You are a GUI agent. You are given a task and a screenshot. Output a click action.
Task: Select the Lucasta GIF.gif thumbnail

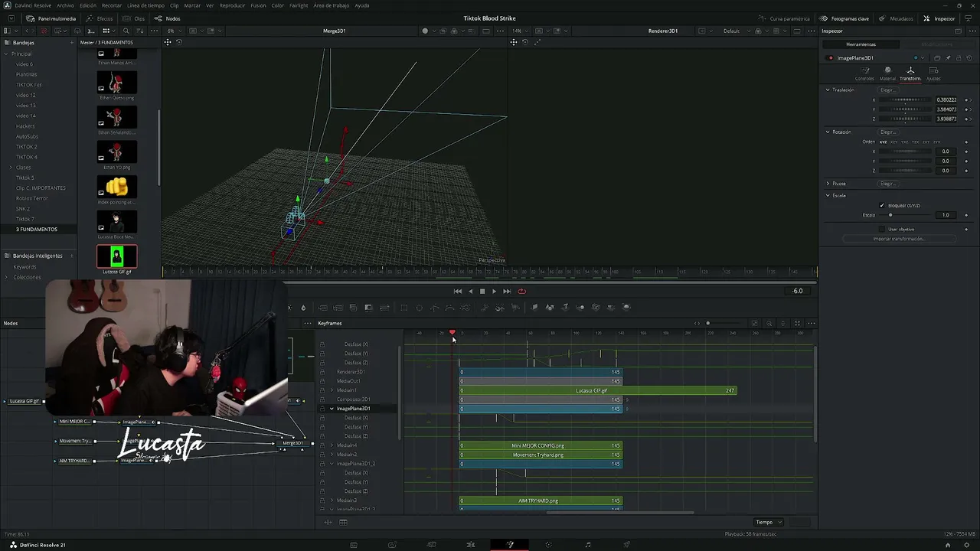(x=116, y=256)
